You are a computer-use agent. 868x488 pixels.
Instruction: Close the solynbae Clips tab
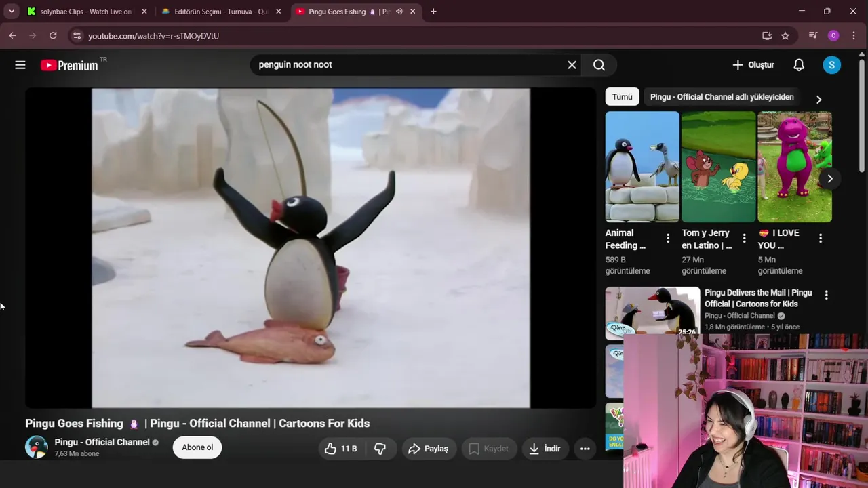(x=144, y=12)
